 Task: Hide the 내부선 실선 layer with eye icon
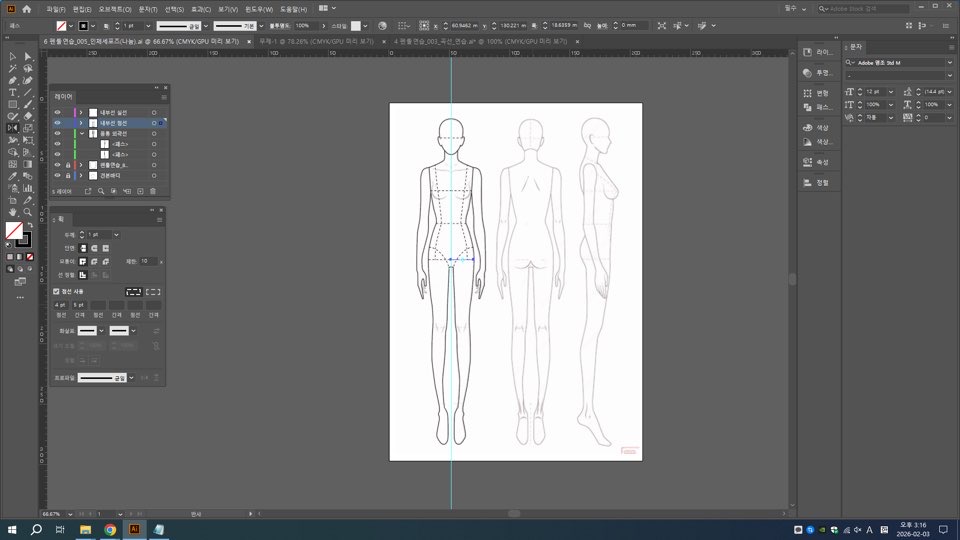click(x=57, y=112)
